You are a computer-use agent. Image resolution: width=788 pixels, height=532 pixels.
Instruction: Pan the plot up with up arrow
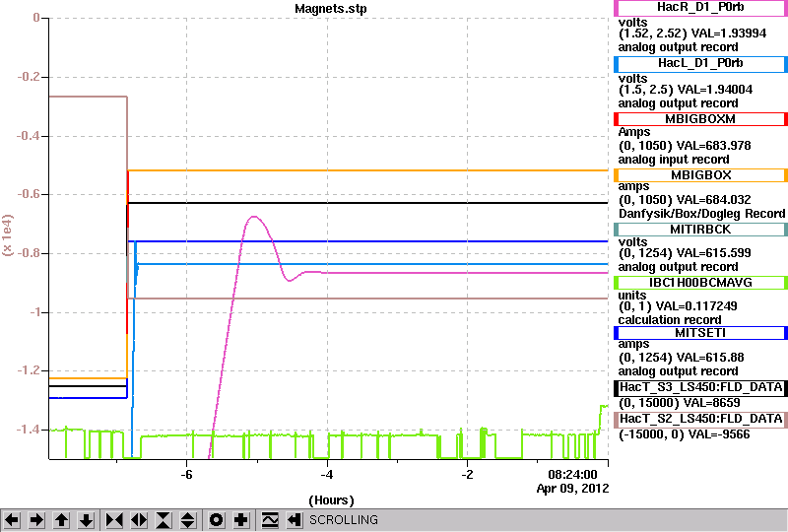pos(61,520)
